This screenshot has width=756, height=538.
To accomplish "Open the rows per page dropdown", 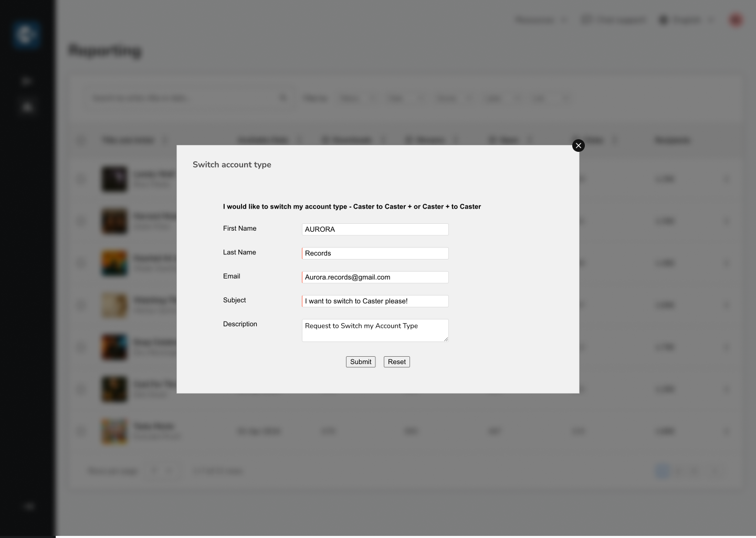I will [x=162, y=471].
